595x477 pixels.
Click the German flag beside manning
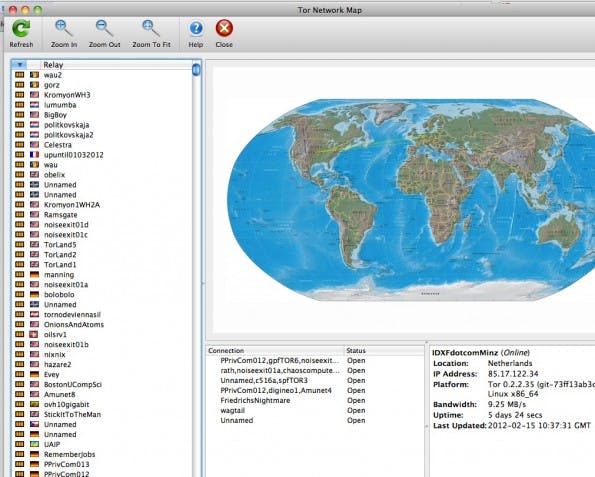35,274
